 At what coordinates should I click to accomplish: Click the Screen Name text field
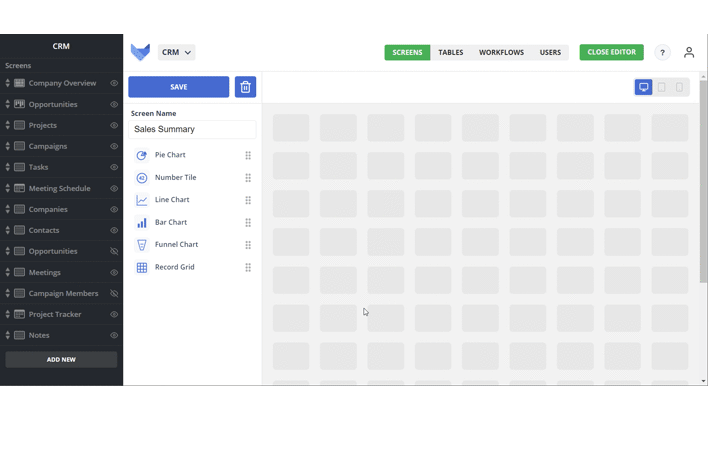(x=193, y=129)
